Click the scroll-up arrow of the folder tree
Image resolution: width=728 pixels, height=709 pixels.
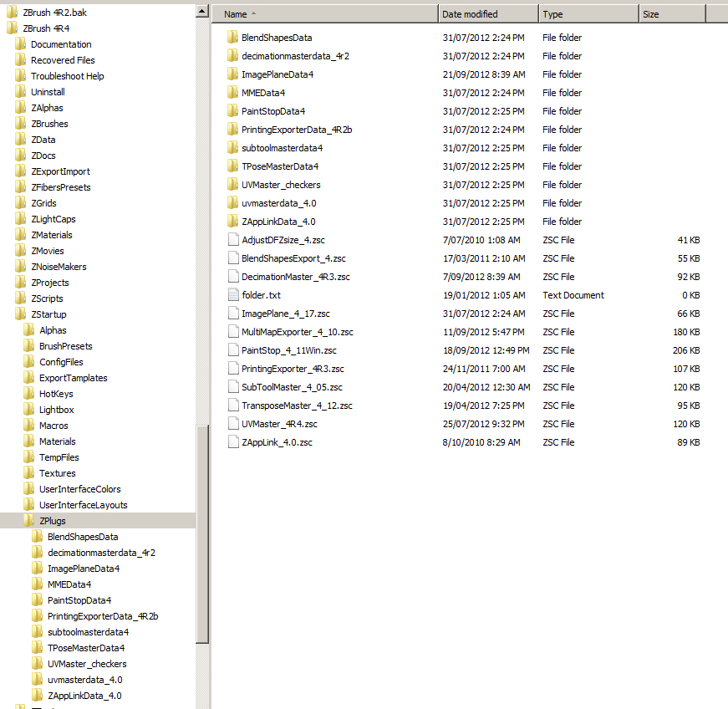click(202, 11)
